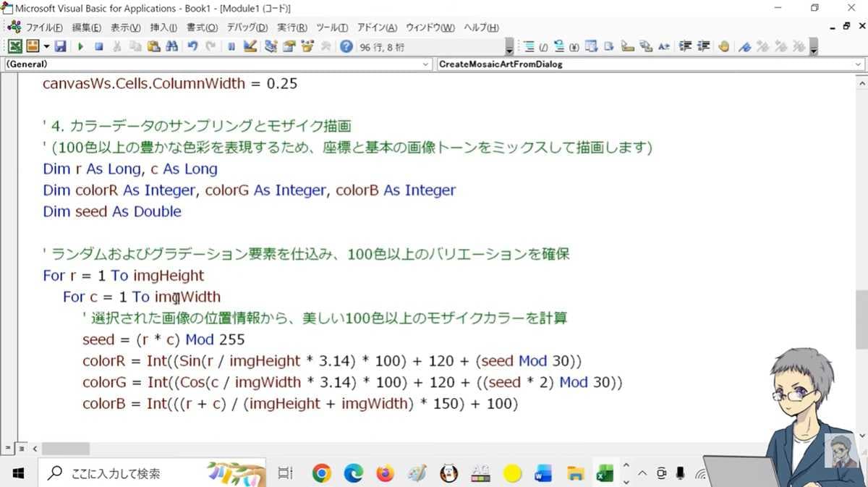Open the Excel icon in the taskbar
Screen dimensions: 868x487
pos(604,473)
